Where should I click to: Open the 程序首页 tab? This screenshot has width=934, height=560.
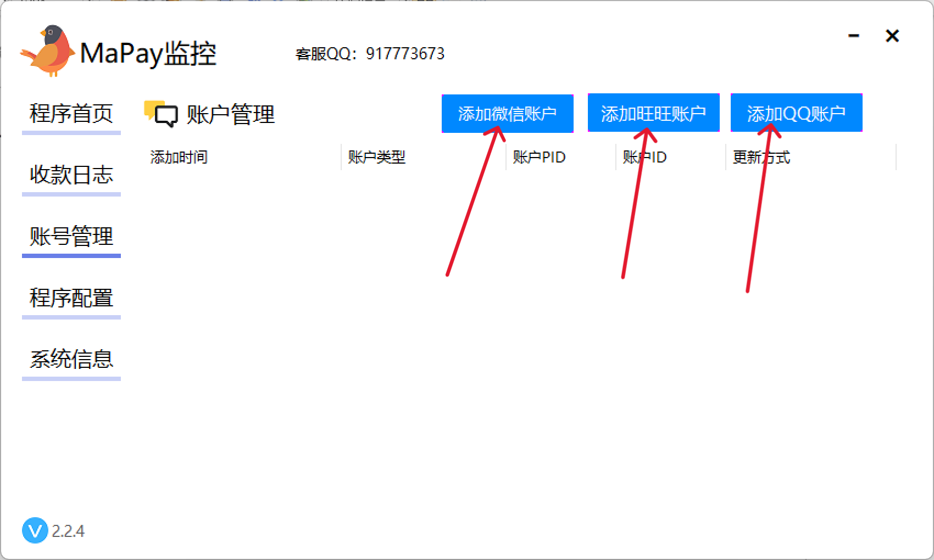pyautogui.click(x=71, y=114)
